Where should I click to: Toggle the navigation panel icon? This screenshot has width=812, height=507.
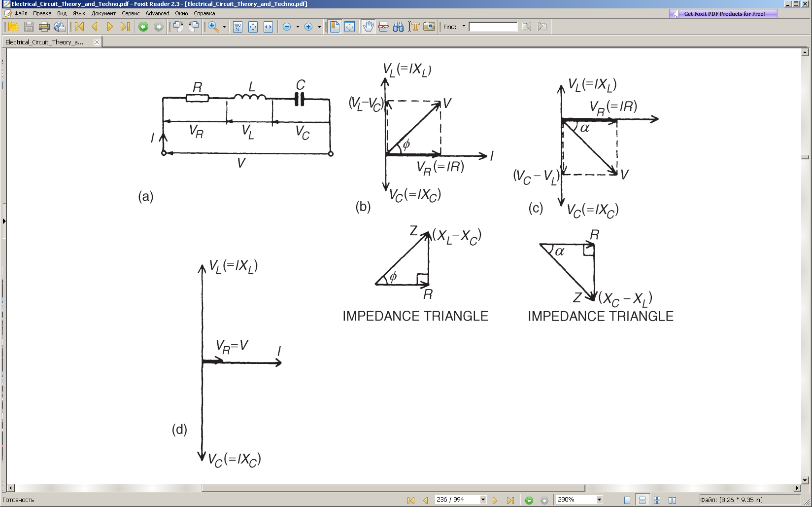[x=335, y=27]
